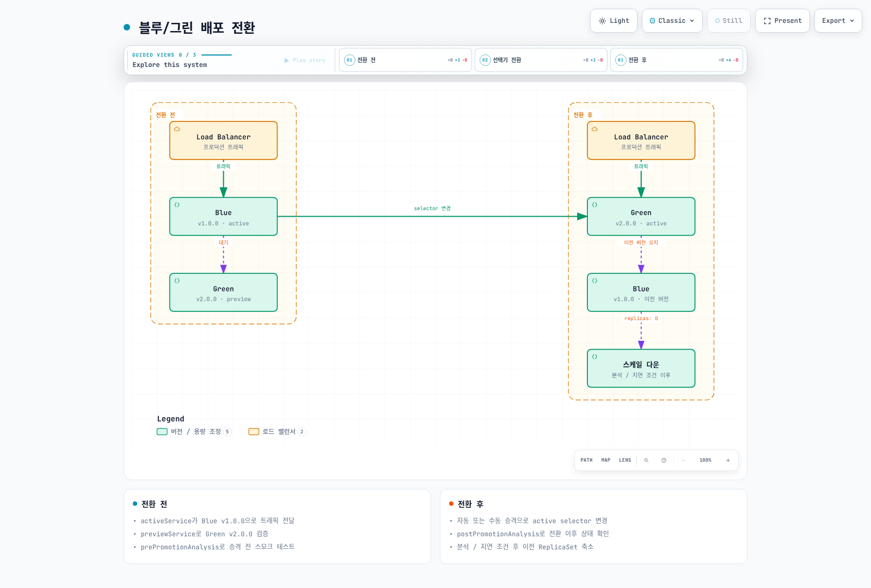Viewport: 871px width, 588px height.
Task: Click the sun icon in Light button
Action: coord(602,21)
